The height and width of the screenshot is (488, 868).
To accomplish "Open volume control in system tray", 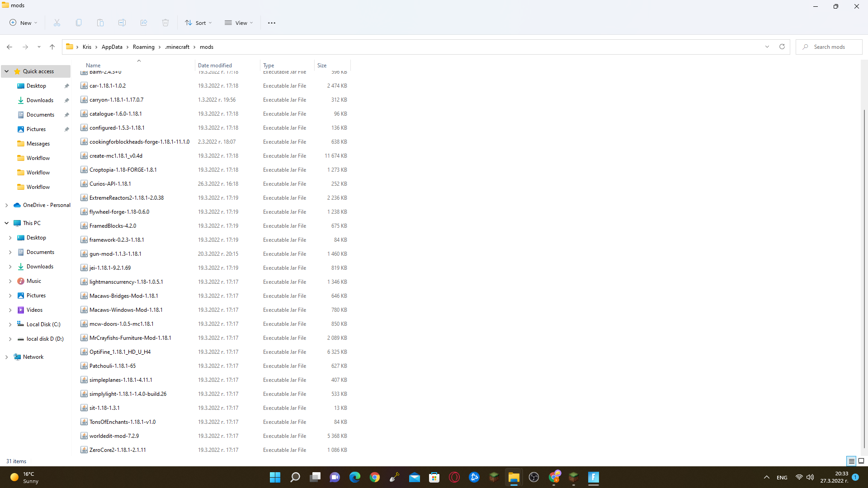I will pyautogui.click(x=810, y=477).
